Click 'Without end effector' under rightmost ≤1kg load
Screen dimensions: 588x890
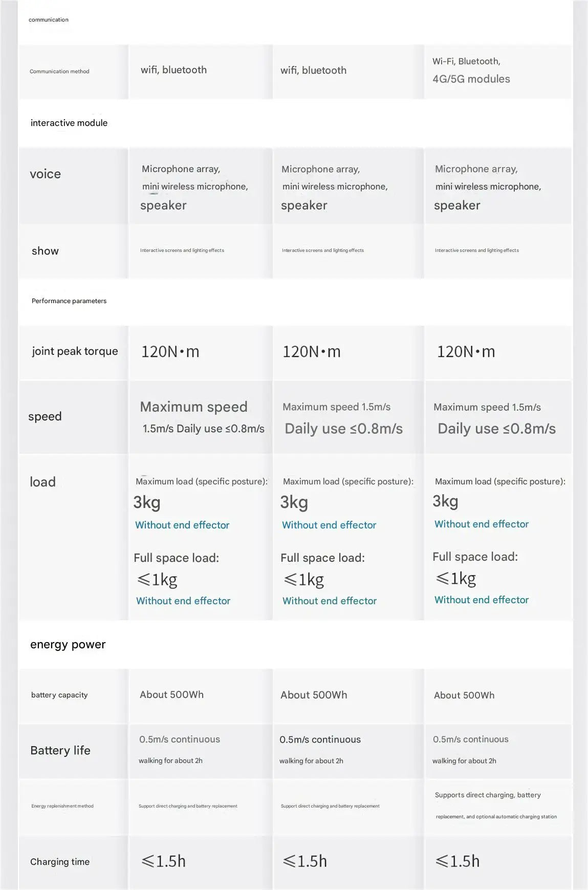click(482, 600)
